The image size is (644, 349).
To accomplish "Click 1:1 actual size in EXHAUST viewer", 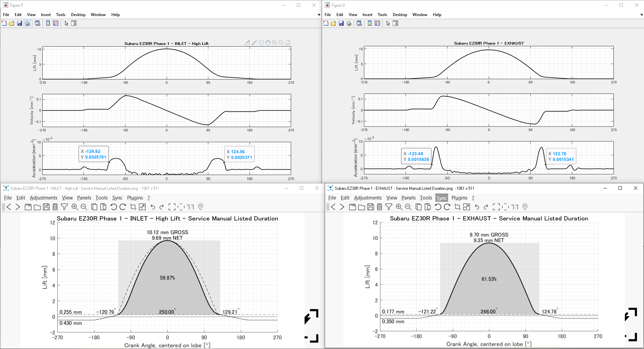I will coord(515,207).
